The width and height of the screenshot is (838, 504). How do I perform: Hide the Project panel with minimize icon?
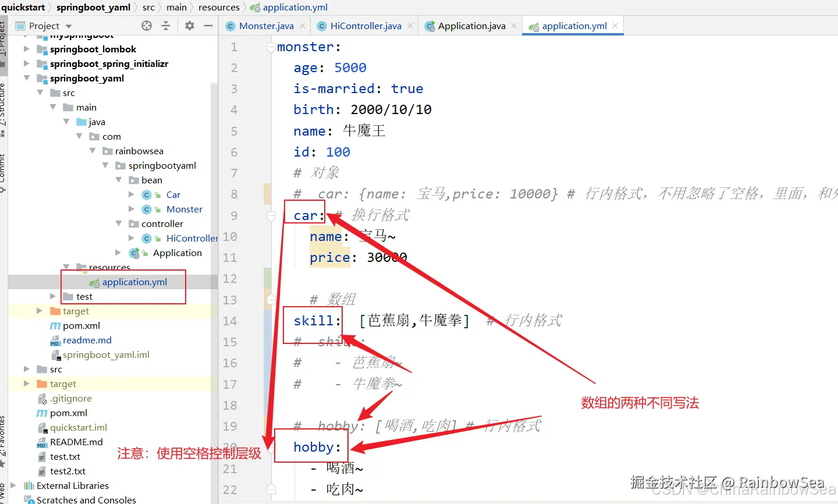208,26
